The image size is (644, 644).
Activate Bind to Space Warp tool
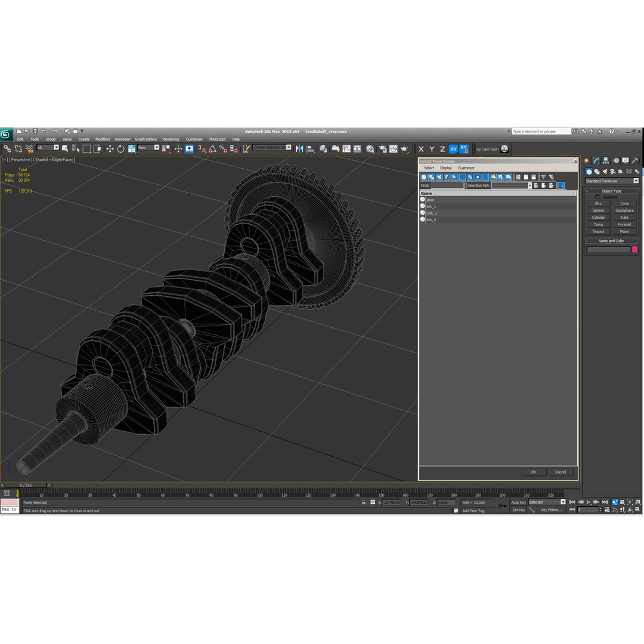tap(29, 148)
